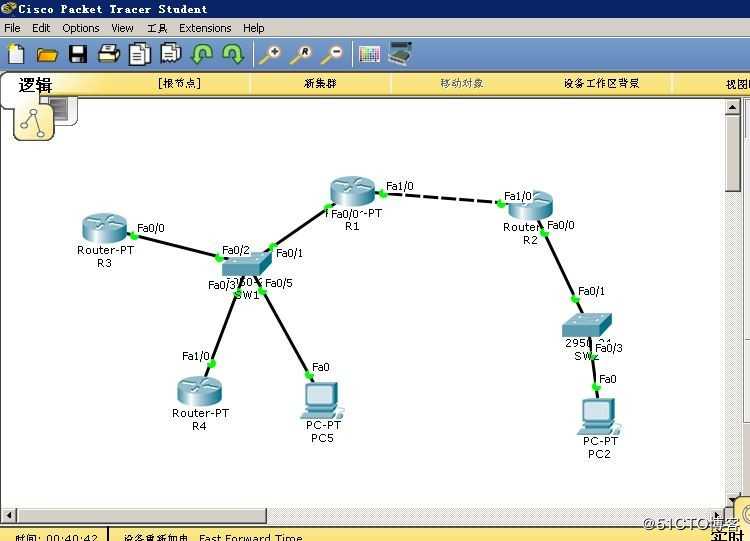Click the Fa0/0 label beside R2
Viewport: 750px width, 541px height.
pos(561,225)
